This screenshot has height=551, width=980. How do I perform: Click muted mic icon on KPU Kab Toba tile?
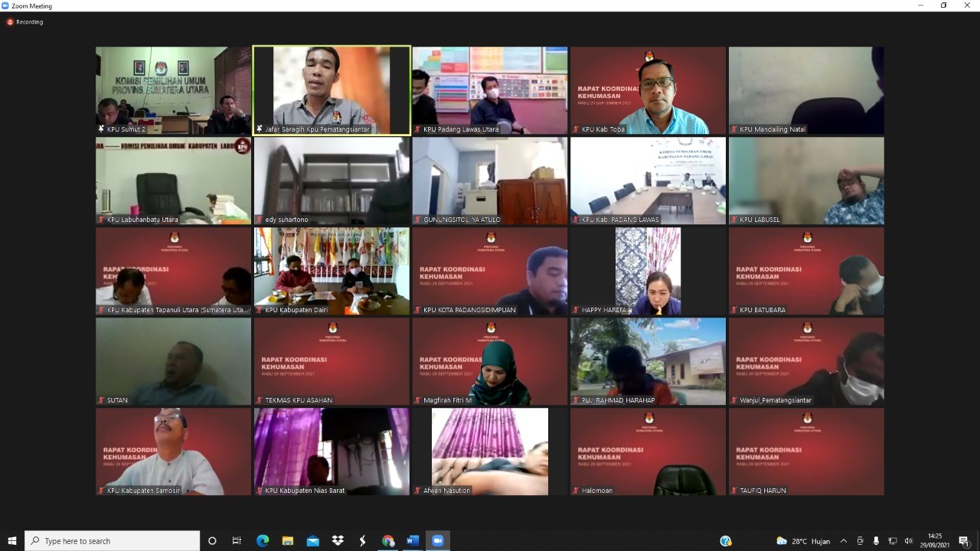pos(576,129)
